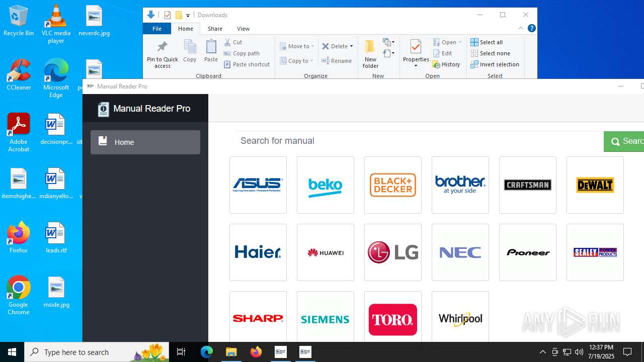This screenshot has height=362, width=644.
Task: Open the Pioneer brand logo
Action: pyautogui.click(x=528, y=252)
